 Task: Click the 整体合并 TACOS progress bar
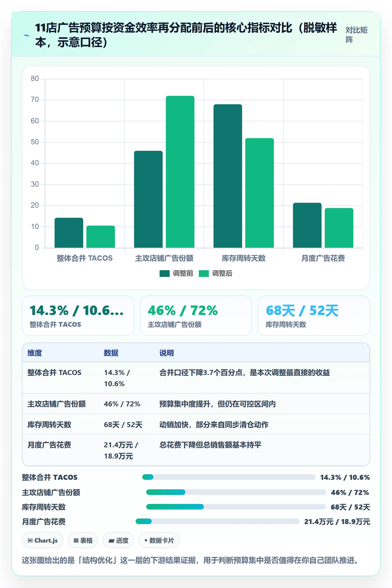tap(229, 477)
